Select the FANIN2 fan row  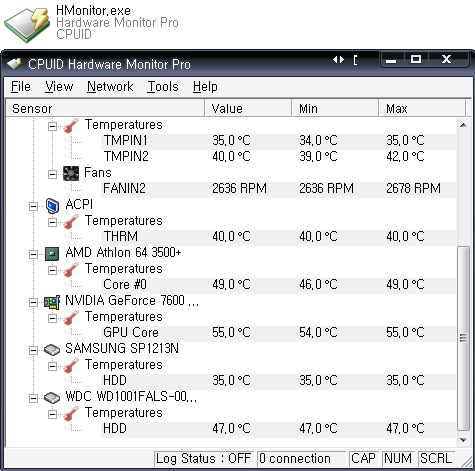(278, 189)
